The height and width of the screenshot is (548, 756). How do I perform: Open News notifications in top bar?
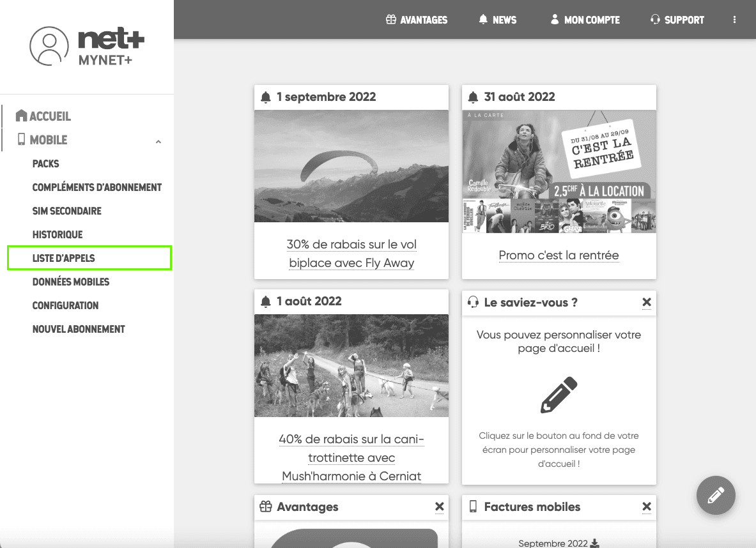(x=497, y=20)
